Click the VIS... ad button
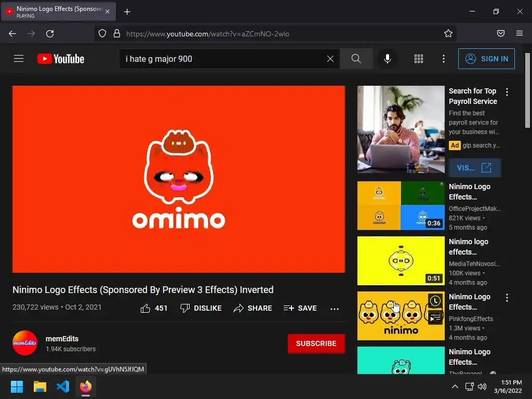Viewport: 532px width, 399px height. 474,168
